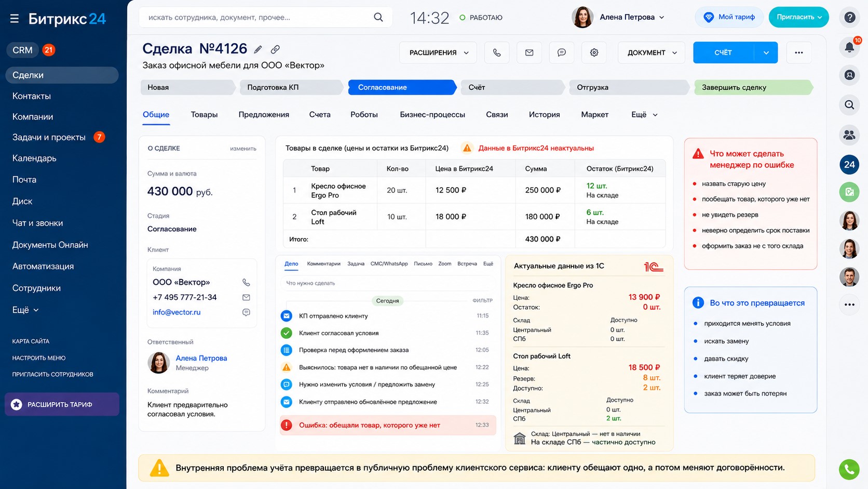Click the phone call button in deal toolbar
Screen dimensions: 868x489
(x=497, y=52)
